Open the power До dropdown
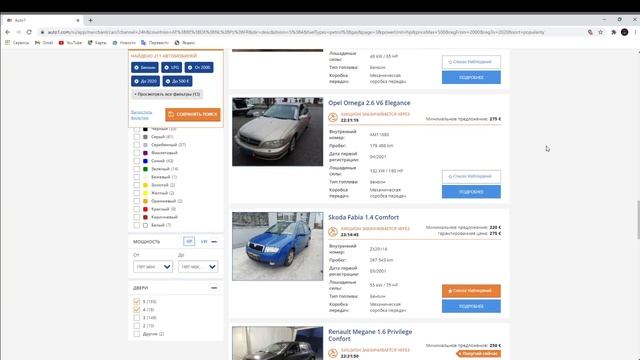This screenshot has height=360, width=640. (x=198, y=267)
